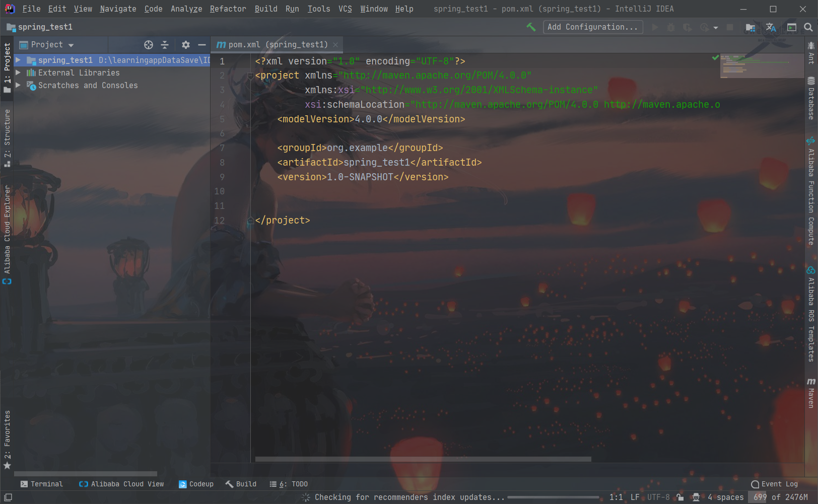Open the Event Log
This screenshot has width=818, height=504.
click(x=774, y=484)
